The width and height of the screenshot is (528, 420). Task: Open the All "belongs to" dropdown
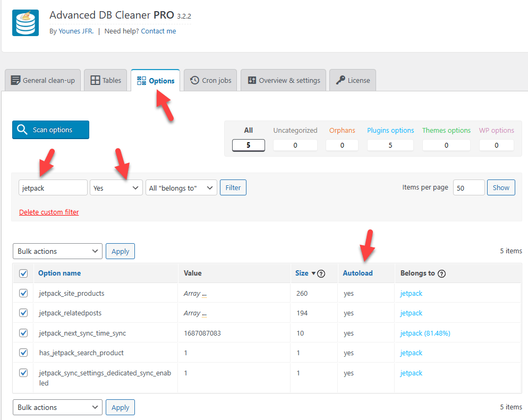pos(181,188)
